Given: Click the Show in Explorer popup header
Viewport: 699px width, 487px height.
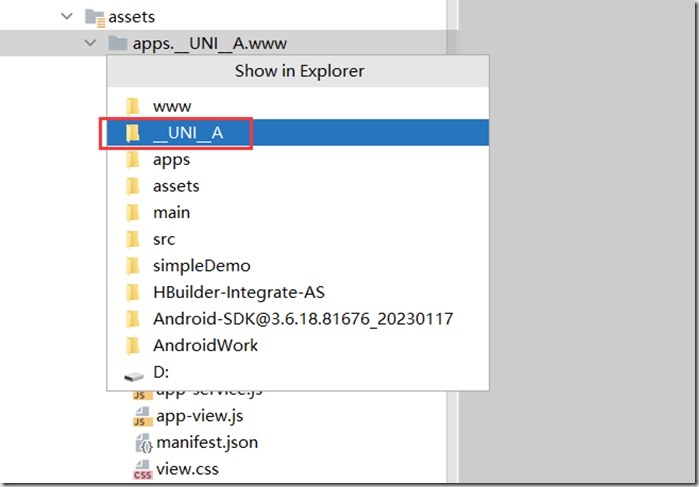Looking at the screenshot, I should (299, 71).
